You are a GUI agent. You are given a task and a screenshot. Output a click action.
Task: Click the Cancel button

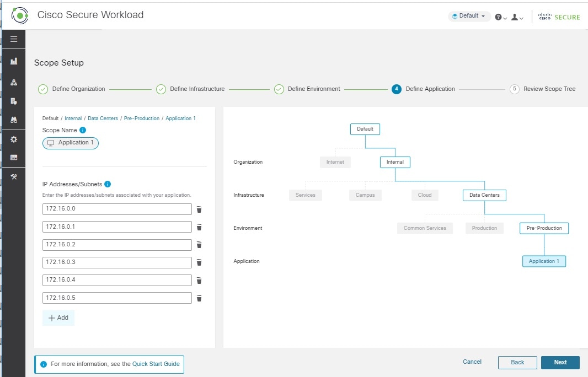coord(472,362)
